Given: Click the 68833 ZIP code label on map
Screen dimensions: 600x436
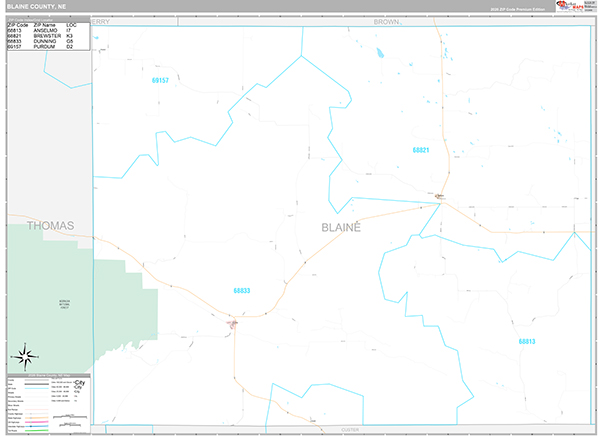Looking at the screenshot, I should pos(241,291).
